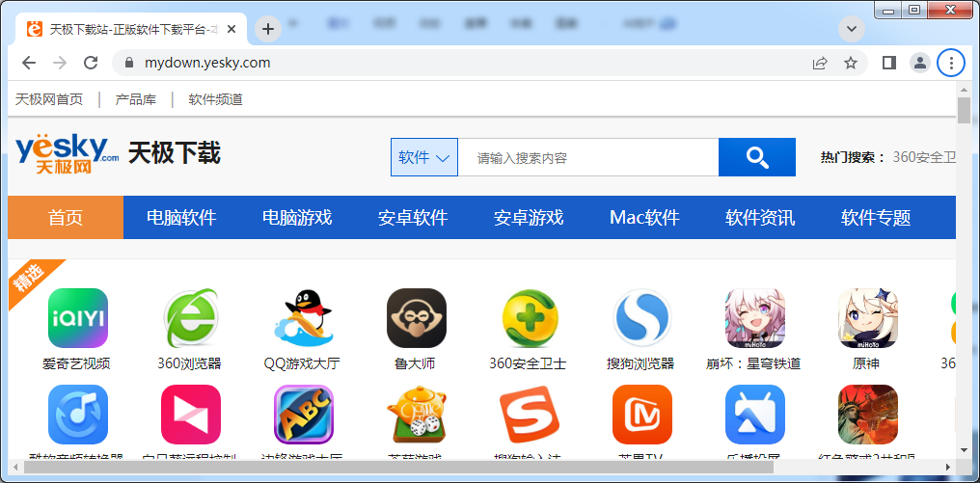Image resolution: width=980 pixels, height=483 pixels.
Task: Open Chrome three-dot menu
Action: click(951, 63)
